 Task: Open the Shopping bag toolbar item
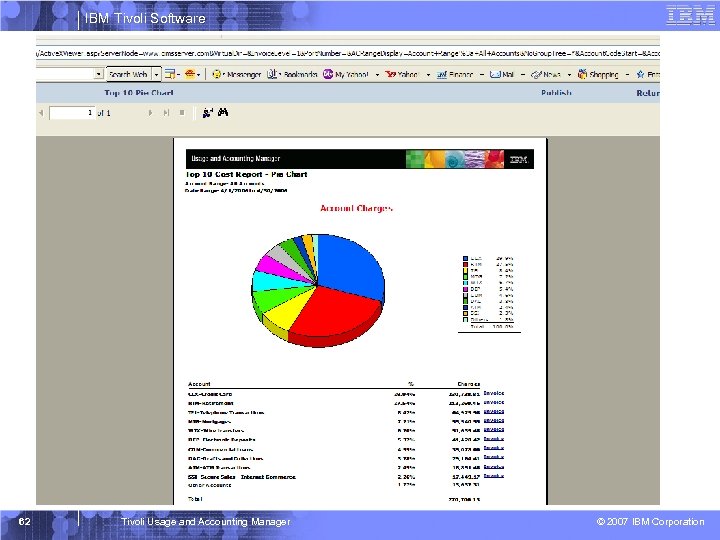click(x=598, y=74)
